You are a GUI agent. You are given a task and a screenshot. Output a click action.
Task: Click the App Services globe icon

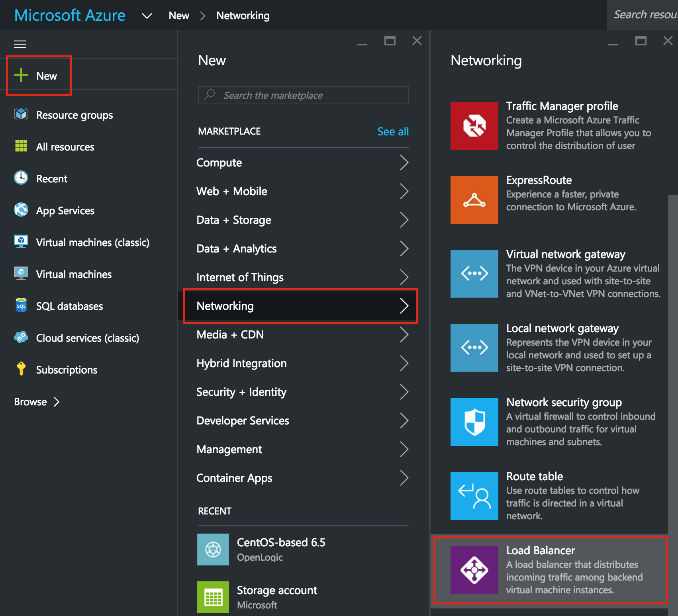[21, 209]
